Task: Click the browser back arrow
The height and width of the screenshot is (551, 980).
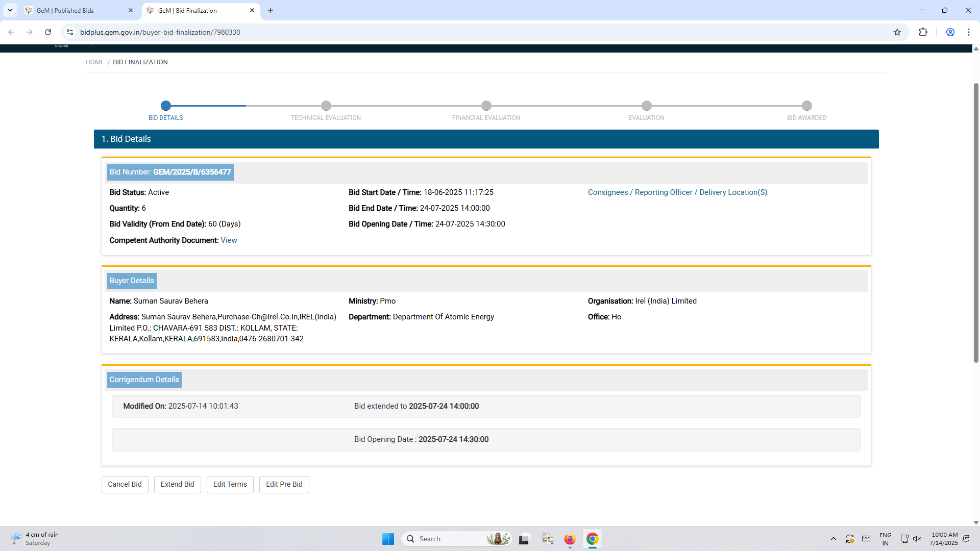Action: pyautogui.click(x=11, y=32)
